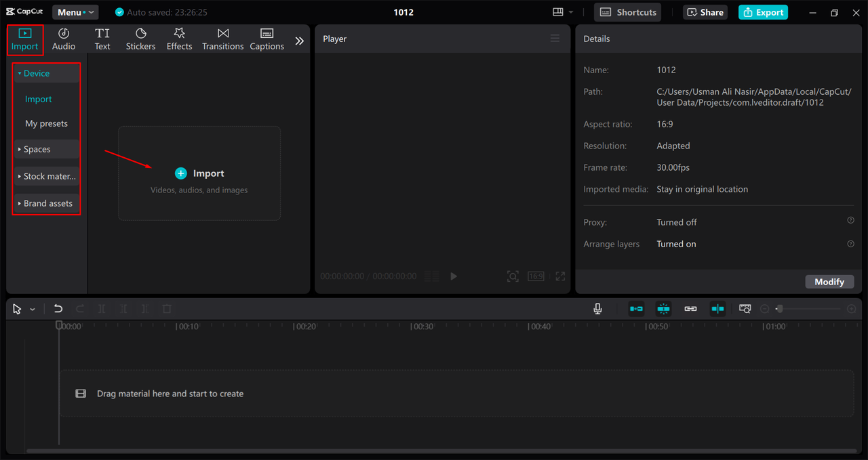868x460 pixels.
Task: Expand the Brand assets section
Action: coord(46,203)
